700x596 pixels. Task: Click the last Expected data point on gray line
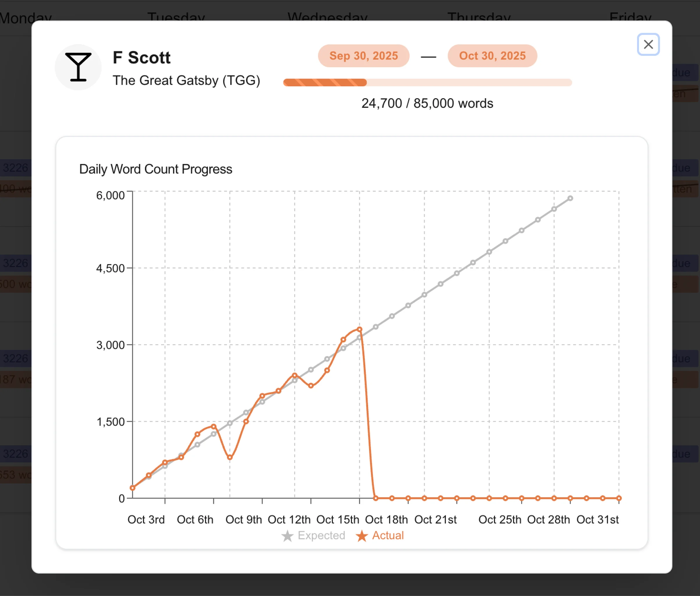pos(570,198)
